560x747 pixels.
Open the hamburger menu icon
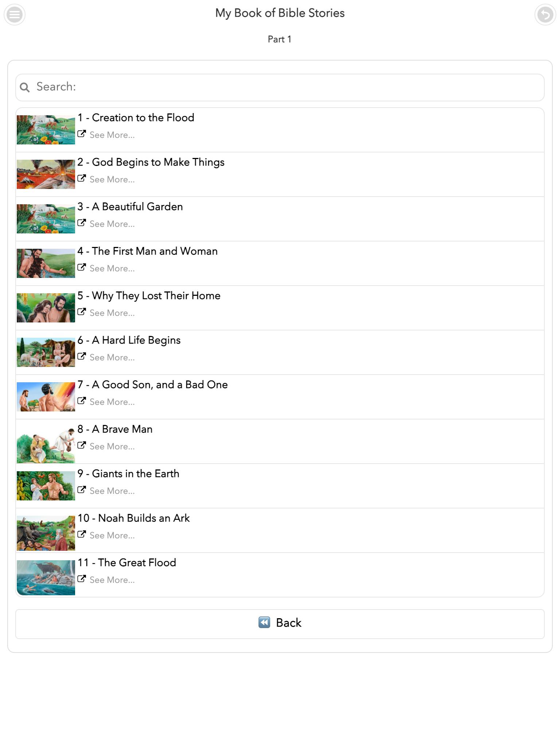click(x=15, y=15)
